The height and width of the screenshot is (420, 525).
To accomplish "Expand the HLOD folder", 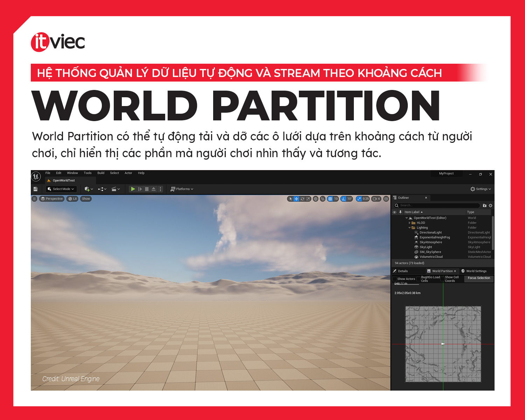I will click(409, 223).
